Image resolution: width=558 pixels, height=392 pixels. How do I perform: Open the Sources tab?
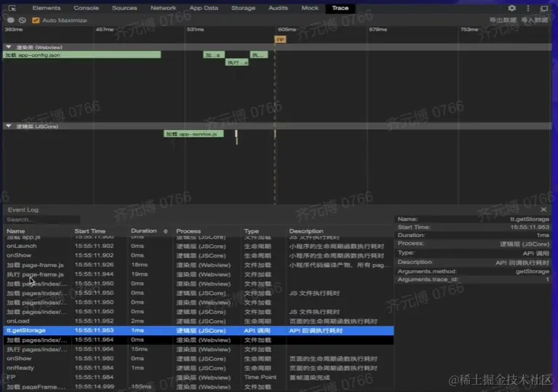[x=124, y=8]
